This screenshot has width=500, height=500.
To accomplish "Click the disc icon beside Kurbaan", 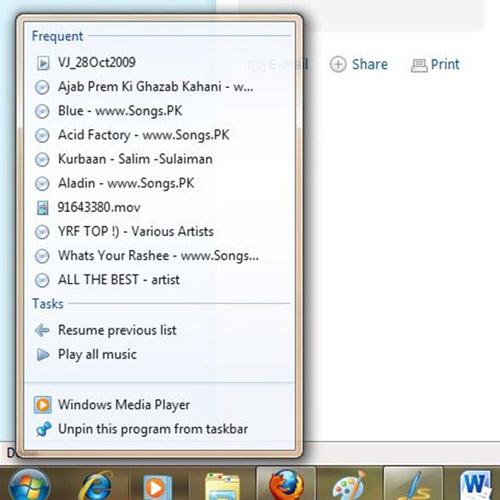I will [x=42, y=159].
